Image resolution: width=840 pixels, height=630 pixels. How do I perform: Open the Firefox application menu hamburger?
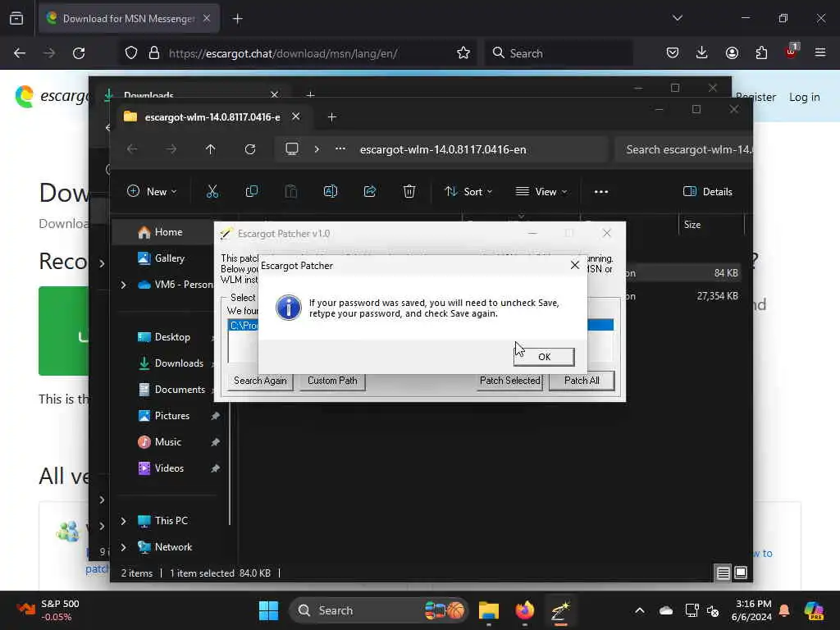click(x=820, y=53)
